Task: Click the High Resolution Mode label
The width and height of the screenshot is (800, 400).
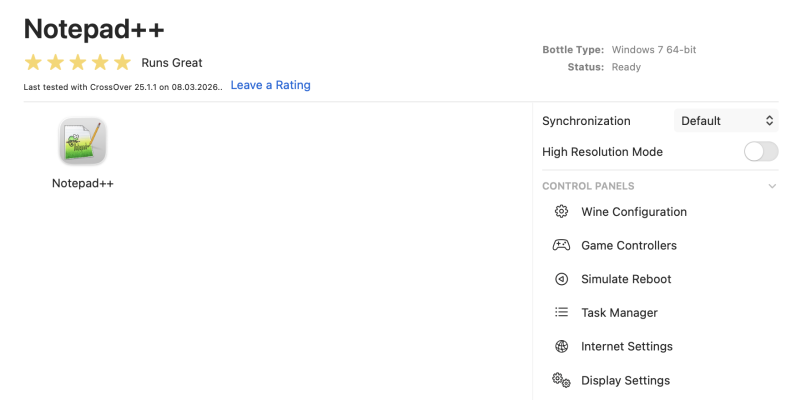Action: point(602,152)
